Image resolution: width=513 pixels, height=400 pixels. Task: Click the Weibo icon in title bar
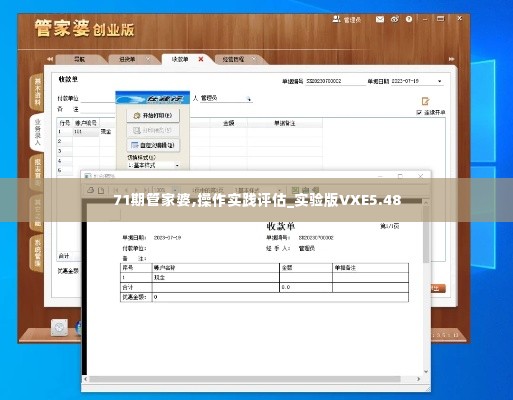pos(395,19)
